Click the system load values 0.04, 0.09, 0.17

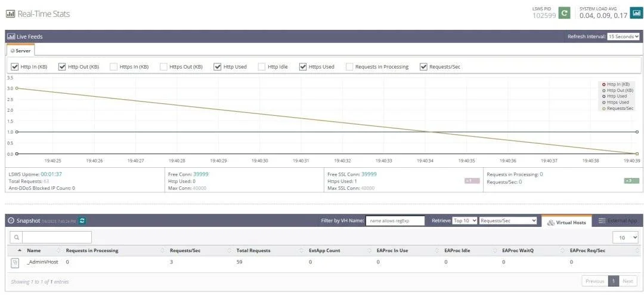tap(603, 16)
